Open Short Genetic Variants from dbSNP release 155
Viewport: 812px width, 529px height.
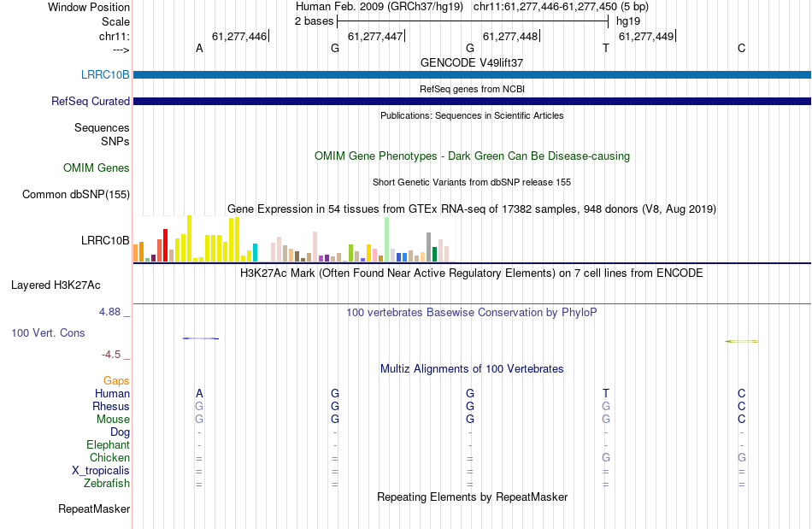[x=472, y=182]
